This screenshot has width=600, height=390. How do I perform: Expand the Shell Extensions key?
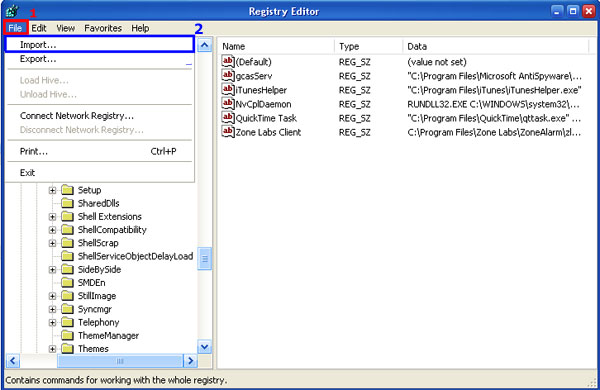point(52,217)
